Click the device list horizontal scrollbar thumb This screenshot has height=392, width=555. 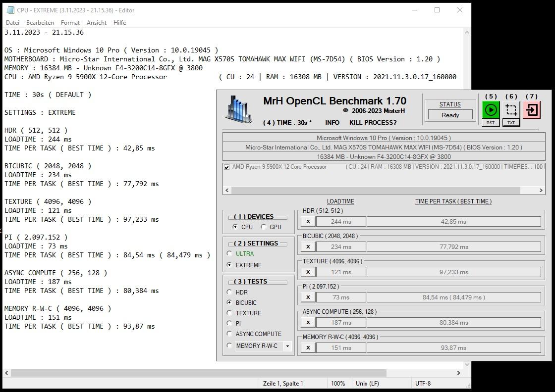(x=375, y=190)
